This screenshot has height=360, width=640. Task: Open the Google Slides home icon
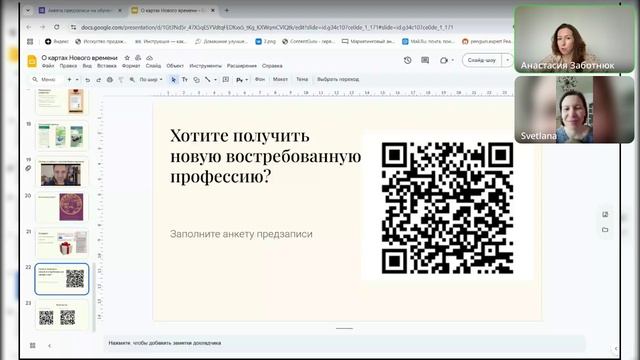tap(32, 61)
